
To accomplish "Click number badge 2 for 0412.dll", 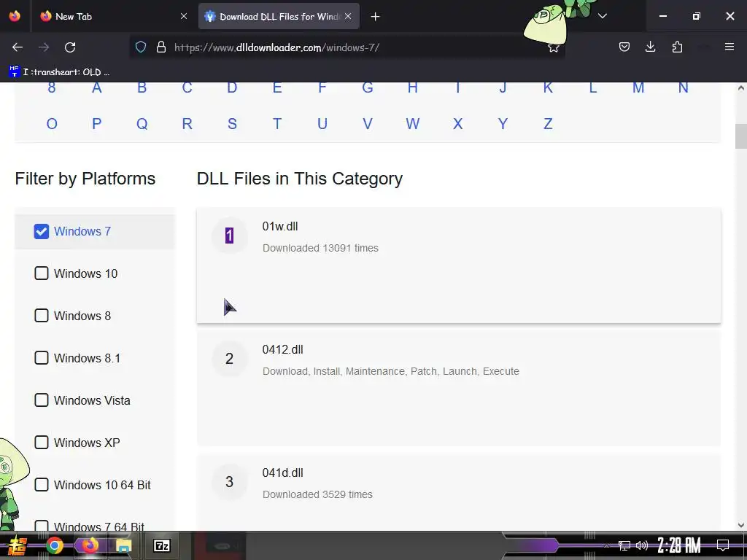I will coord(229,359).
